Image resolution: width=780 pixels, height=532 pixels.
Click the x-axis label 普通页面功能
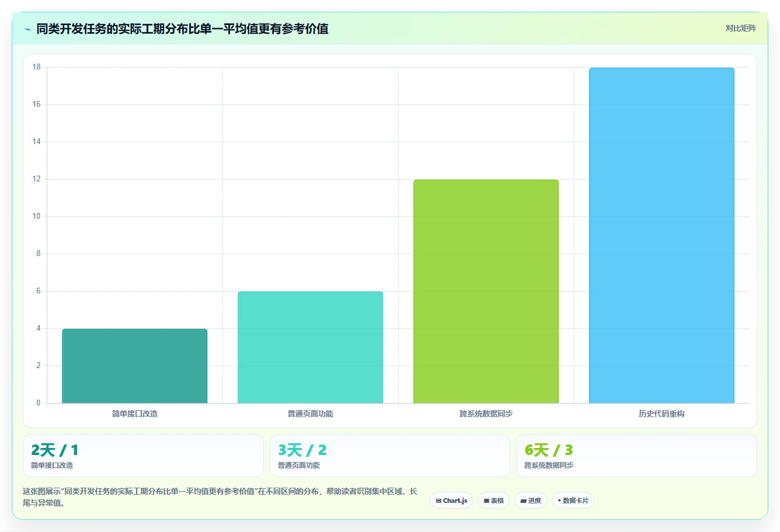pyautogui.click(x=311, y=414)
